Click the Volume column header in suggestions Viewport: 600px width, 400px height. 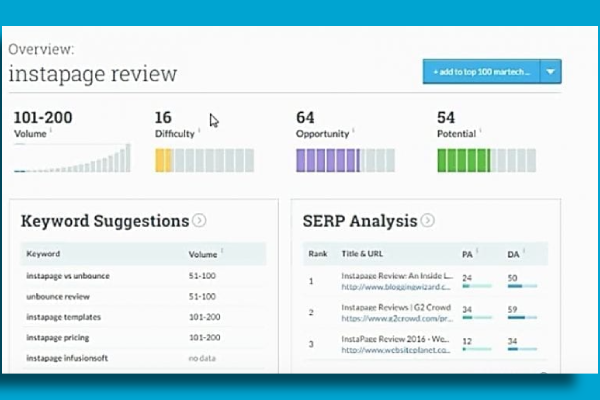point(202,255)
